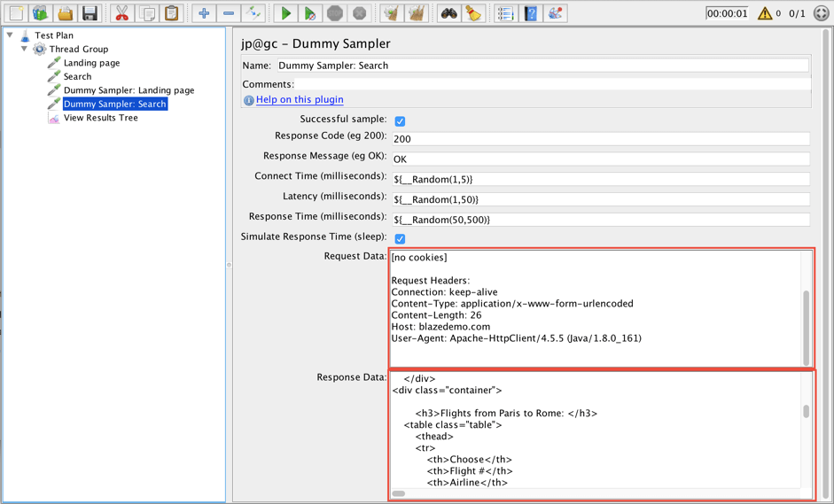Viewport: 834px width, 504px height.
Task: Click the User-Agent Apache-HttpClient line
Action: tap(517, 338)
